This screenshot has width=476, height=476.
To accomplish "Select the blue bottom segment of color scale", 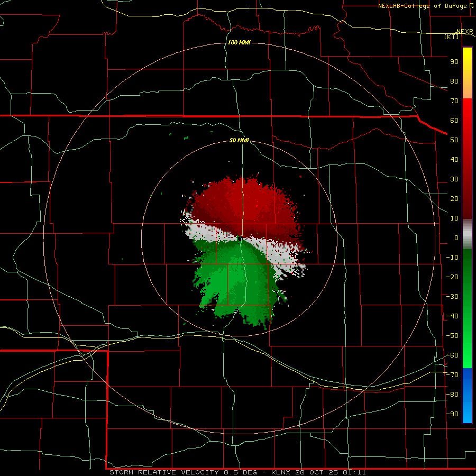I will [467, 396].
